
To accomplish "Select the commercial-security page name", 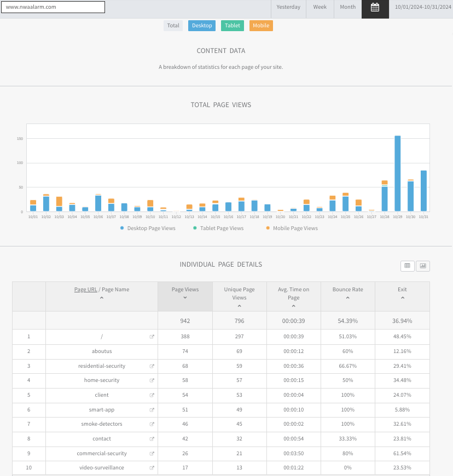I will [x=102, y=454].
